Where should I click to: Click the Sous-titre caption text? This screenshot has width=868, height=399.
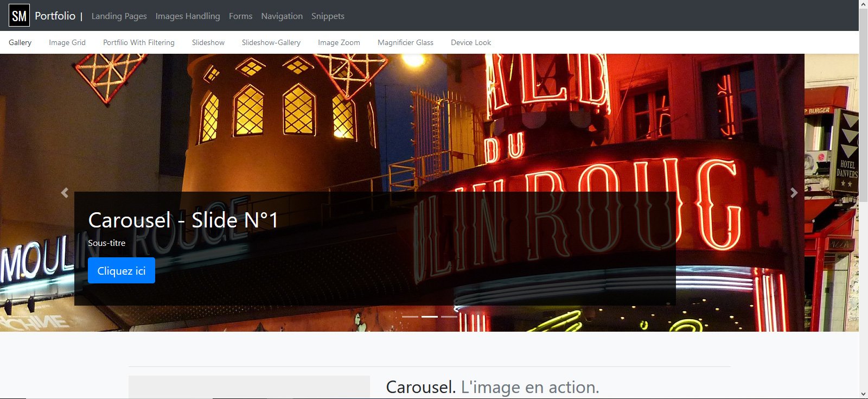[107, 243]
